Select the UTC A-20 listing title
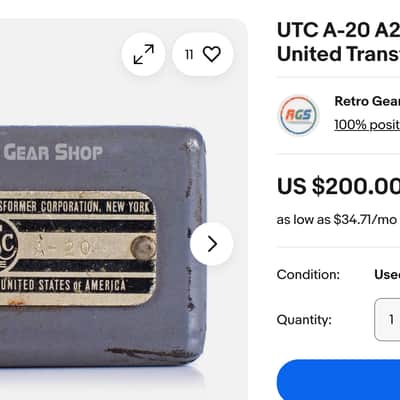 (338, 42)
